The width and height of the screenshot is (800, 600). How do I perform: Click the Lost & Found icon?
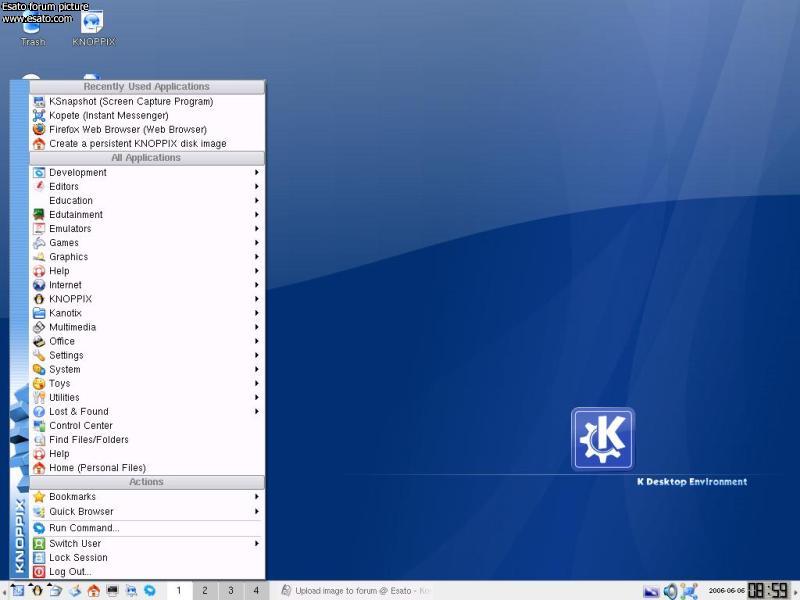39,411
